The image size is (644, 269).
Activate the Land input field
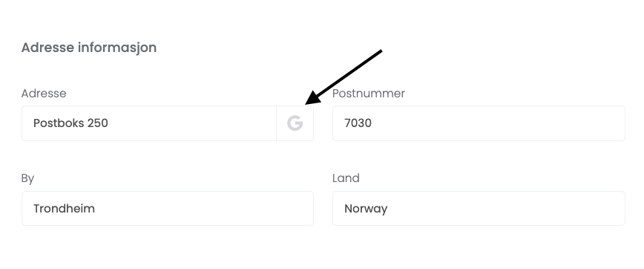click(479, 209)
